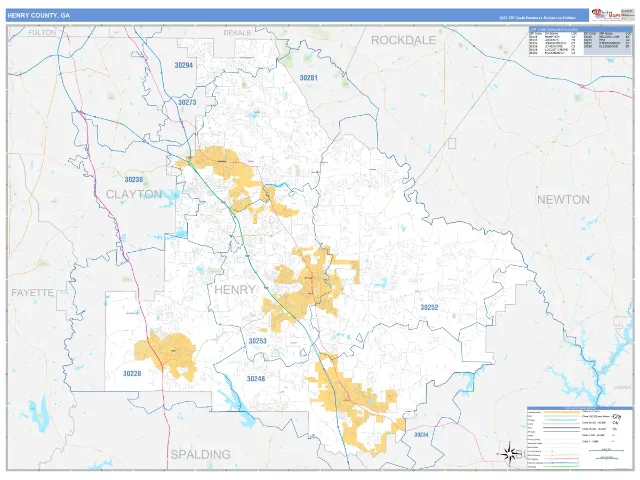640x480 pixels.
Task: Click the DEKALB county label
Action: (237, 33)
